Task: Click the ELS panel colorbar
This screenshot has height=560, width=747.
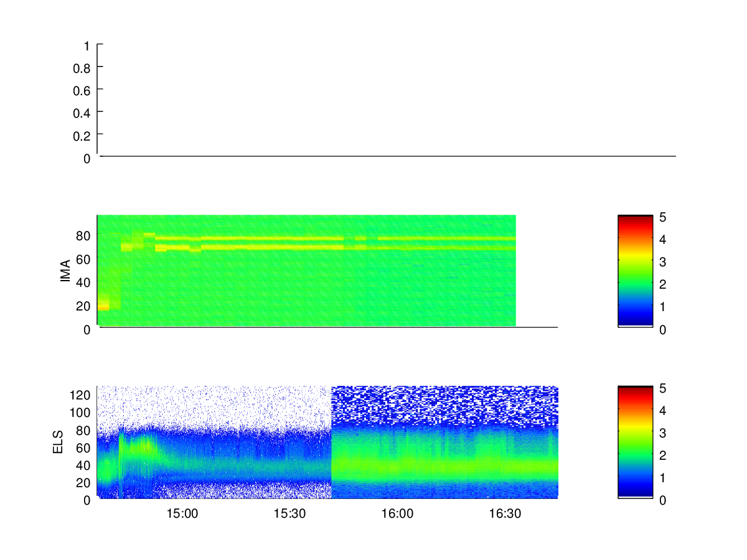Action: coord(636,442)
